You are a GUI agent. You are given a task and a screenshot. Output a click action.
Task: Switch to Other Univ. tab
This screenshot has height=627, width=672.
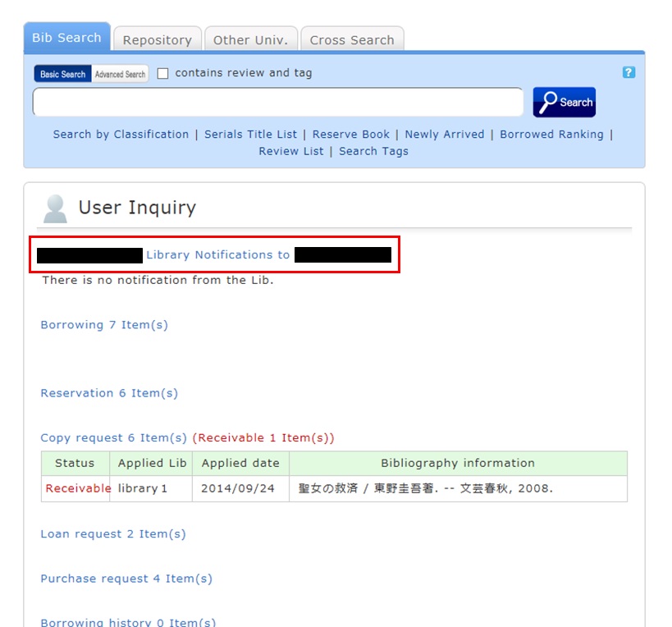click(250, 39)
